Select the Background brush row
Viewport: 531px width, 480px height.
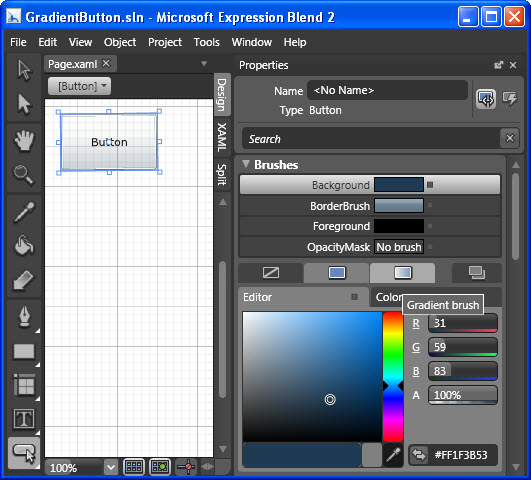pos(370,185)
